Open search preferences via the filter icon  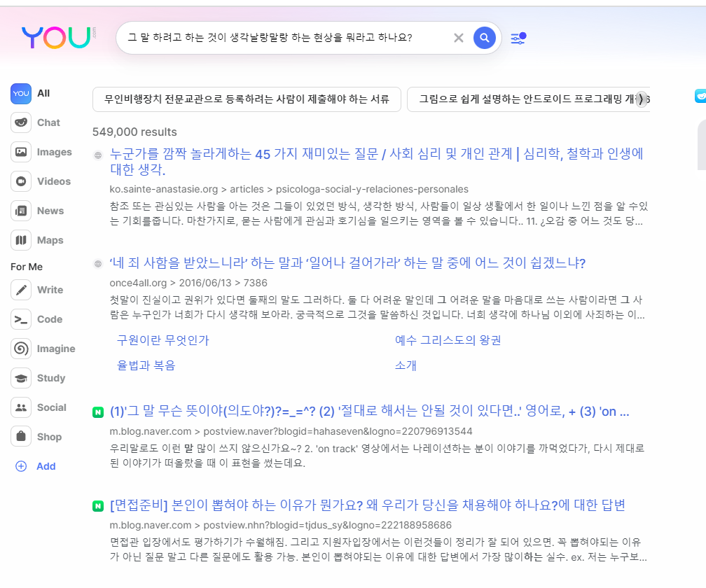coord(518,38)
